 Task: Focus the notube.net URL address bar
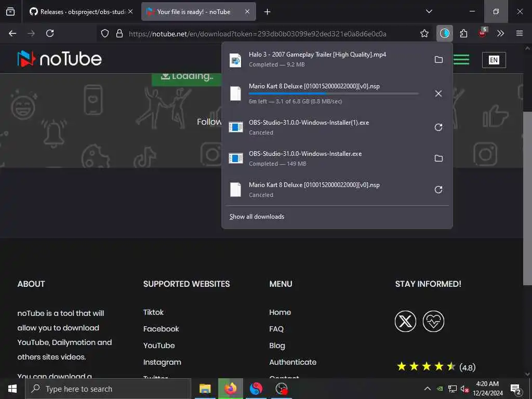coord(257,34)
